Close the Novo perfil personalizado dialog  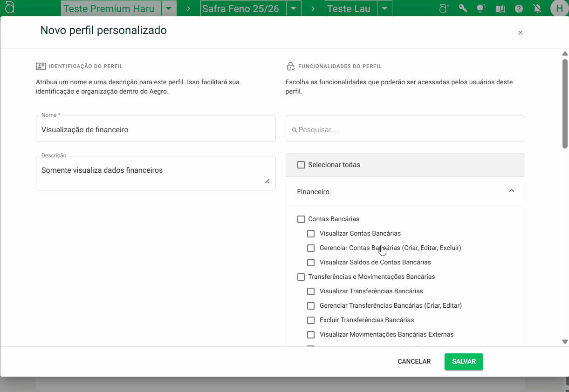coord(521,33)
